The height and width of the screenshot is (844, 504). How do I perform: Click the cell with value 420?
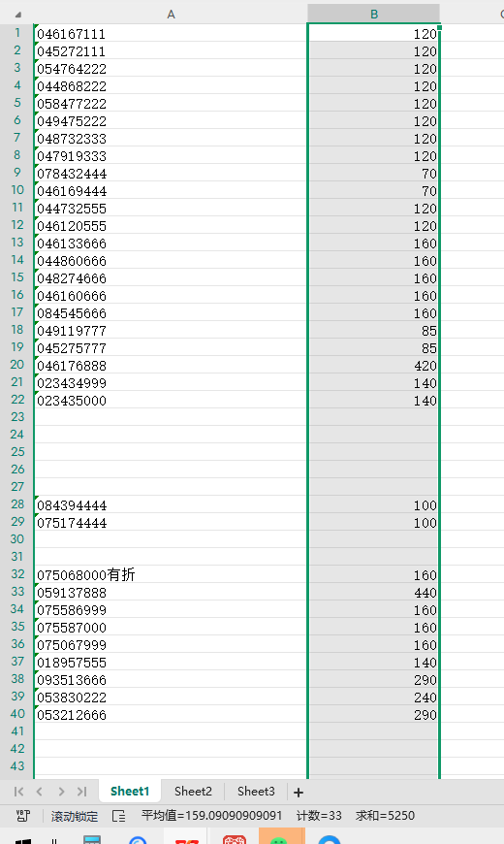(x=374, y=366)
